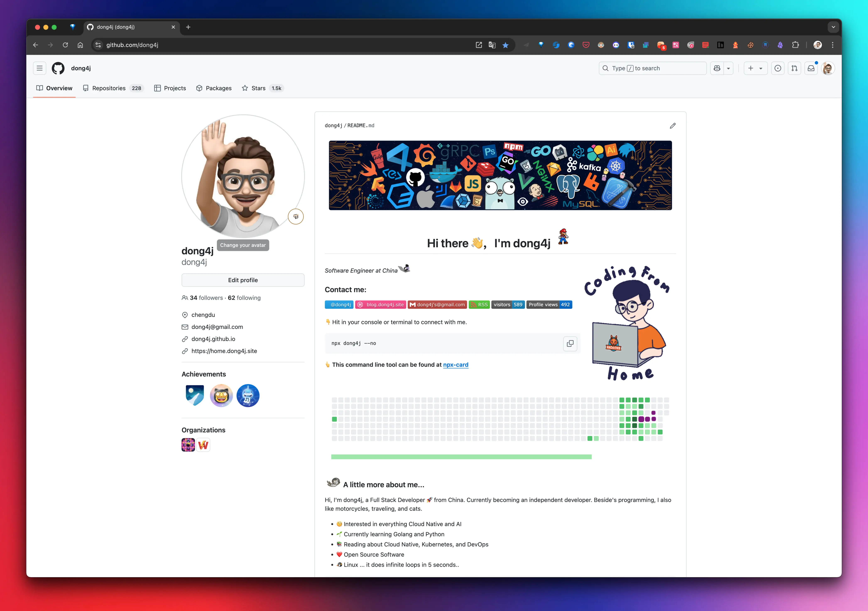Click the GitHub Octocat logo
The width and height of the screenshot is (868, 611).
pyautogui.click(x=58, y=68)
